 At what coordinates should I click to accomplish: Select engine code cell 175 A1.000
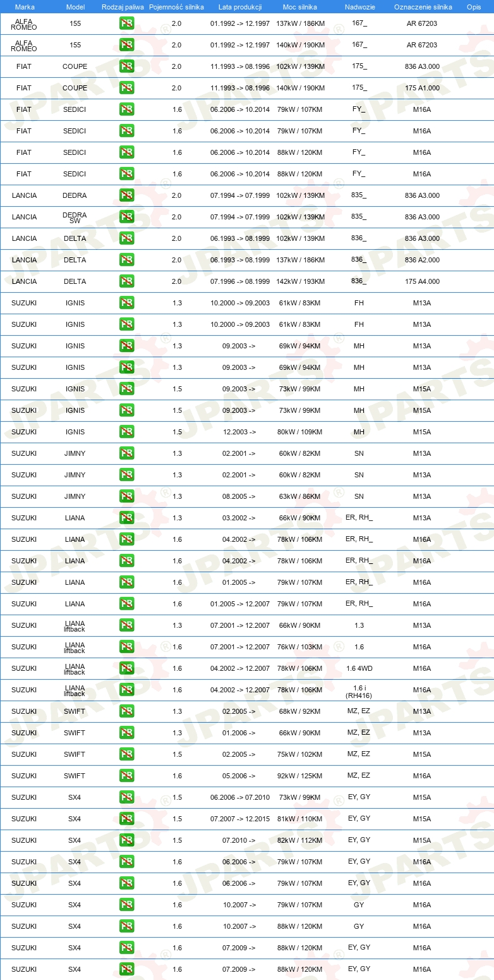pos(422,88)
